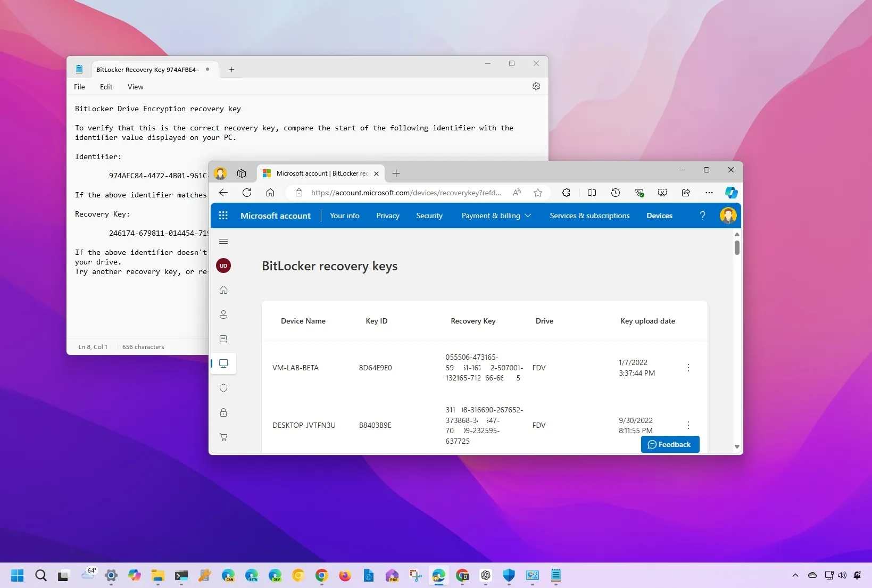
Task: Switch to Microsoft account | BitLocker tab
Action: [318, 173]
